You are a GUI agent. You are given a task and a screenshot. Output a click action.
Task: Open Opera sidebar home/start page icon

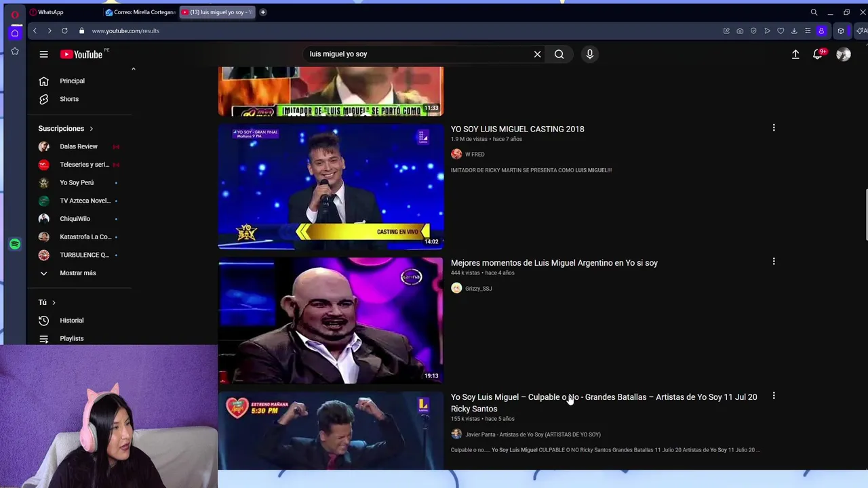click(14, 33)
